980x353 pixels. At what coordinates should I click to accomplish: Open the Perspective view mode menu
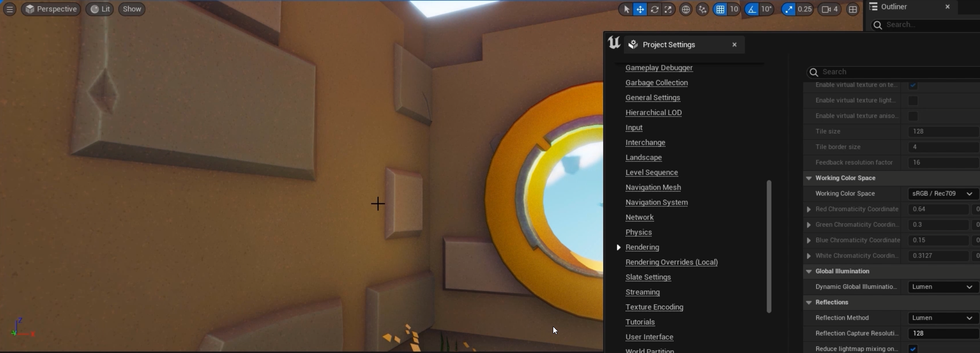point(51,9)
